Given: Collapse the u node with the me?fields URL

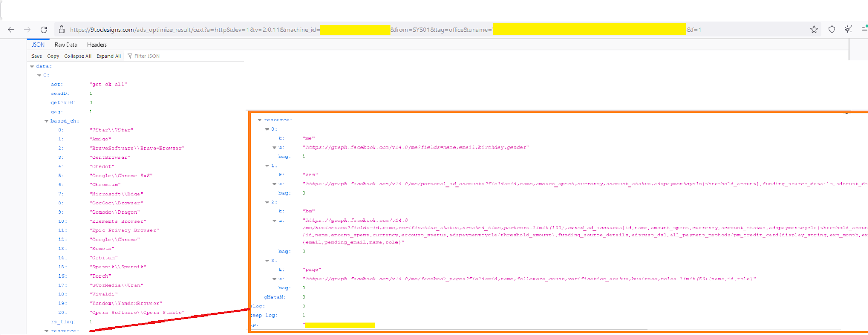Looking at the screenshot, I should point(275,147).
